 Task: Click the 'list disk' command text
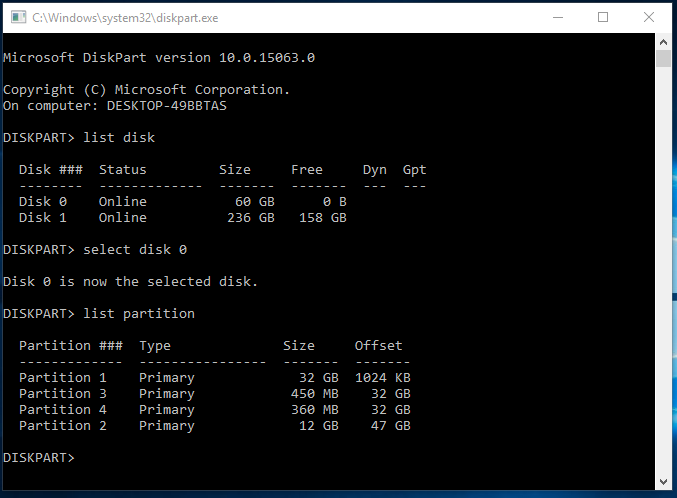pos(119,137)
